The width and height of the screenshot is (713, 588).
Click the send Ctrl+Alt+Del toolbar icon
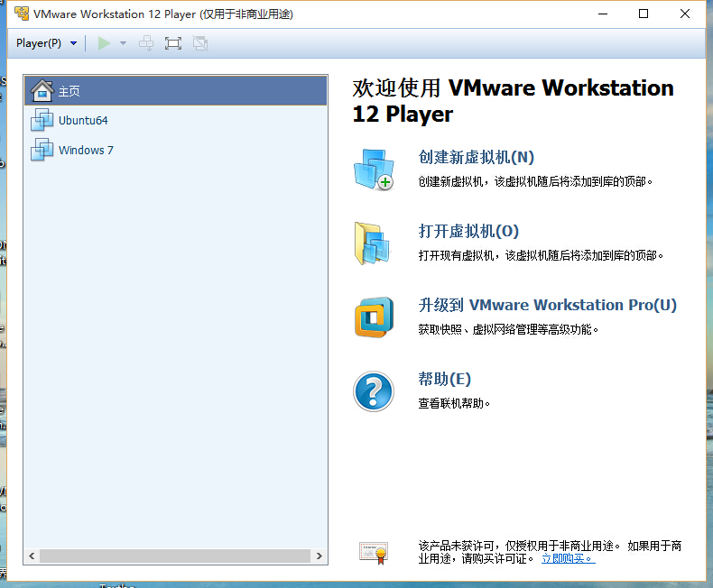coord(146,43)
